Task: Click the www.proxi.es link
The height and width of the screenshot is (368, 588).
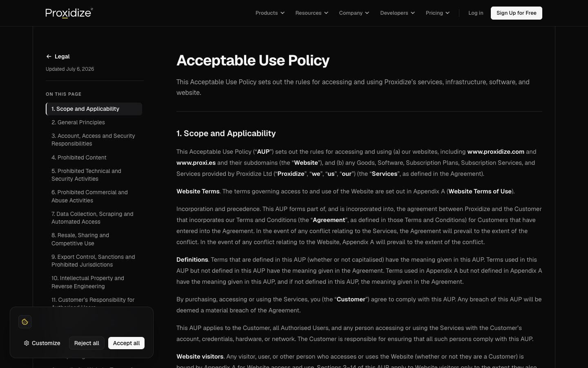Action: 196,163
